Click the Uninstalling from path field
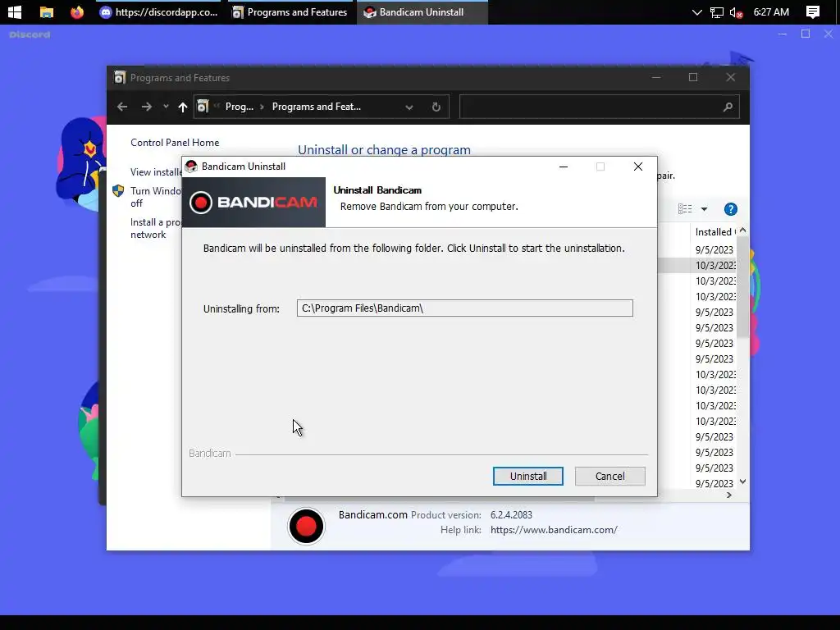Viewport: 840px width, 630px height. tap(464, 308)
